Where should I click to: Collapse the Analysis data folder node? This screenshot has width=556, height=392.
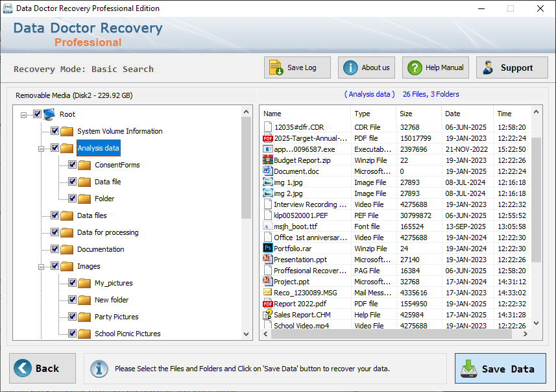tap(41, 149)
